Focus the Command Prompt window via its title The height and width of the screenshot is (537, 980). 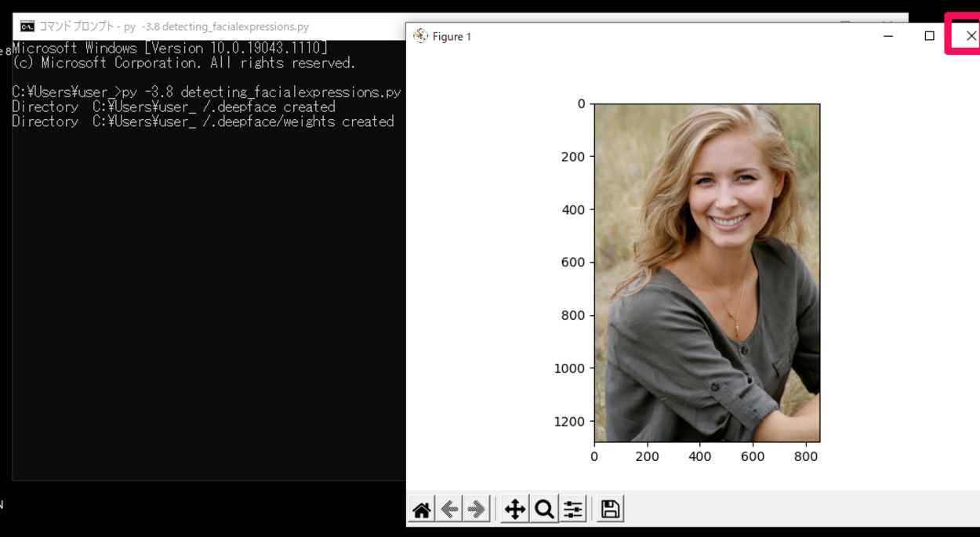click(x=174, y=27)
